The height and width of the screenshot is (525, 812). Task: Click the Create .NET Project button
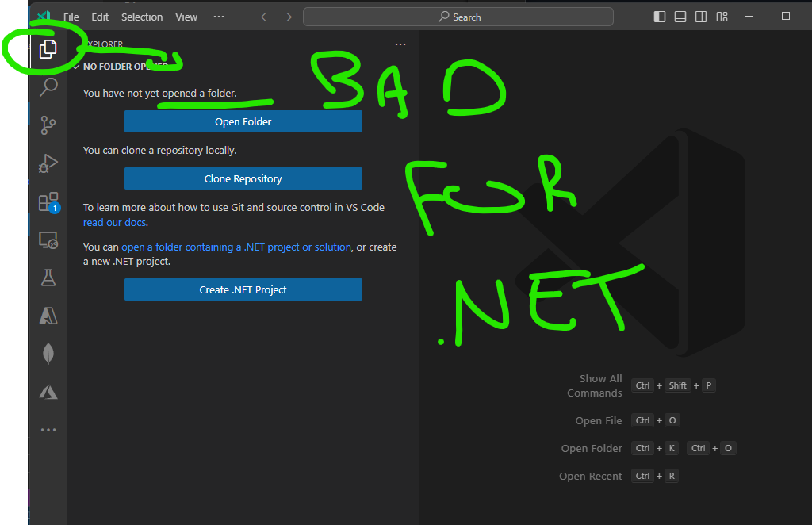[243, 290]
